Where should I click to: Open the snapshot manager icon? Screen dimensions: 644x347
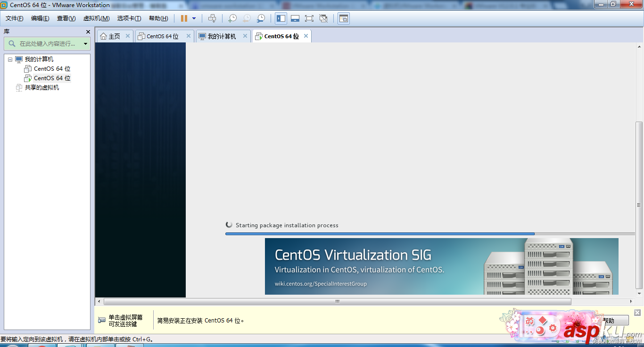coord(261,18)
